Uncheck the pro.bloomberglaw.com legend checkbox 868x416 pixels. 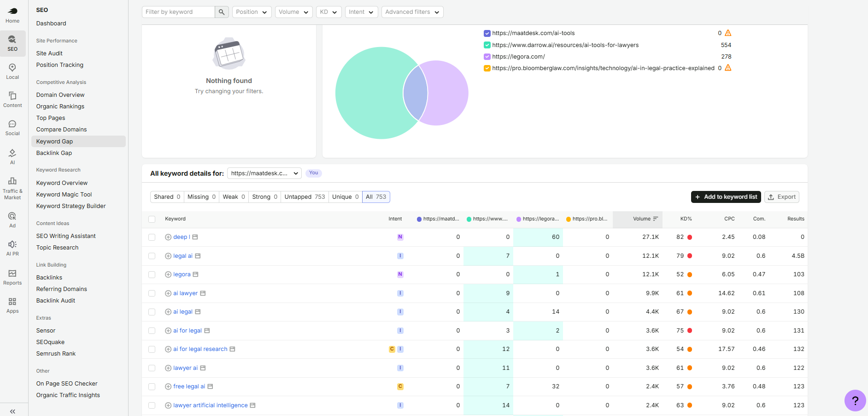tap(487, 68)
